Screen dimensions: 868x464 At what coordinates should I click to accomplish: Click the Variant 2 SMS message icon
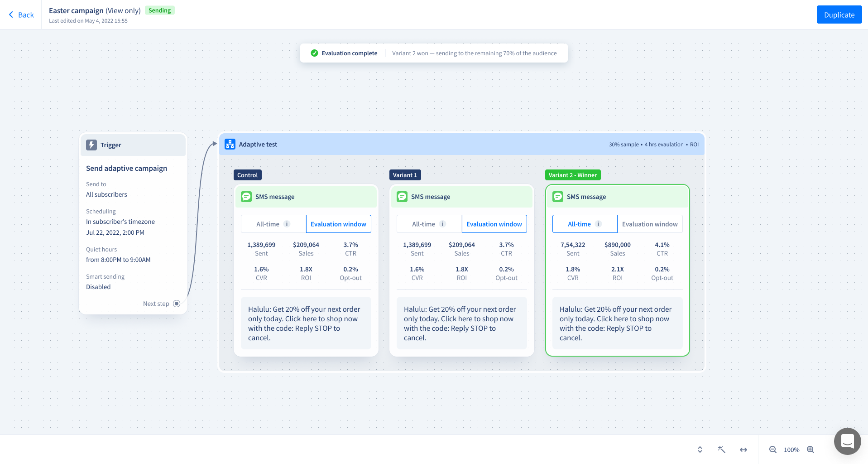pyautogui.click(x=558, y=197)
